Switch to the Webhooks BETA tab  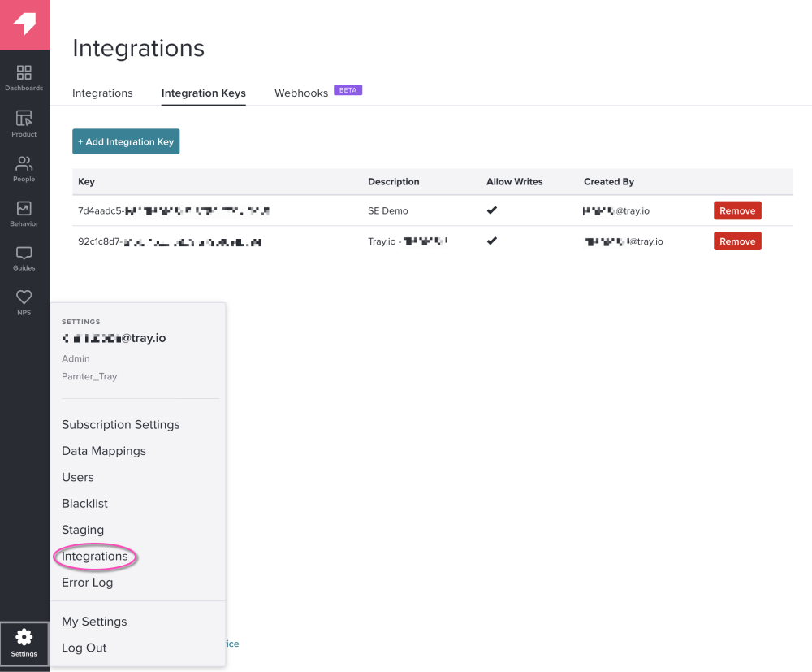tap(301, 93)
